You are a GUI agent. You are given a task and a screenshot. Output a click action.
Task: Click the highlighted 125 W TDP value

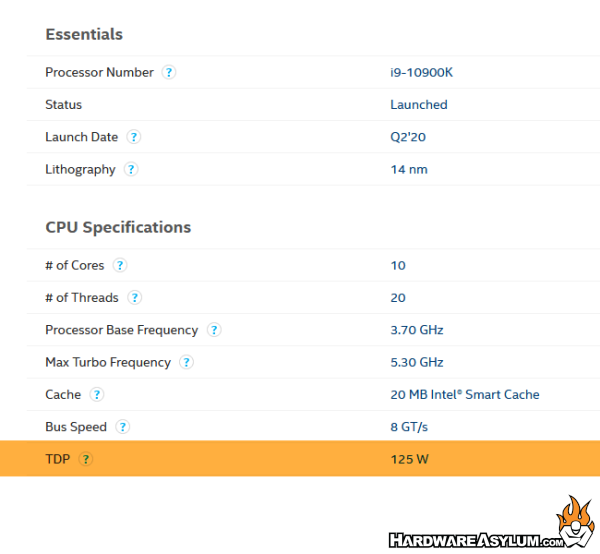click(x=411, y=459)
